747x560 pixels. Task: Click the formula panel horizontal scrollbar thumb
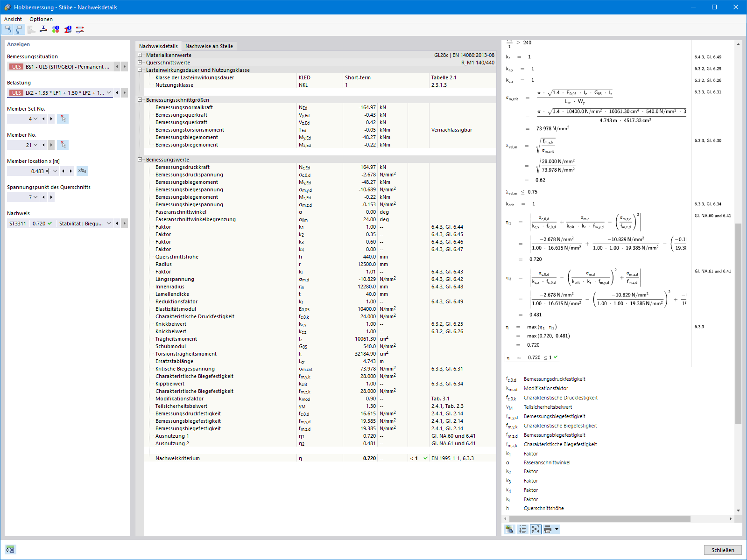(599, 518)
